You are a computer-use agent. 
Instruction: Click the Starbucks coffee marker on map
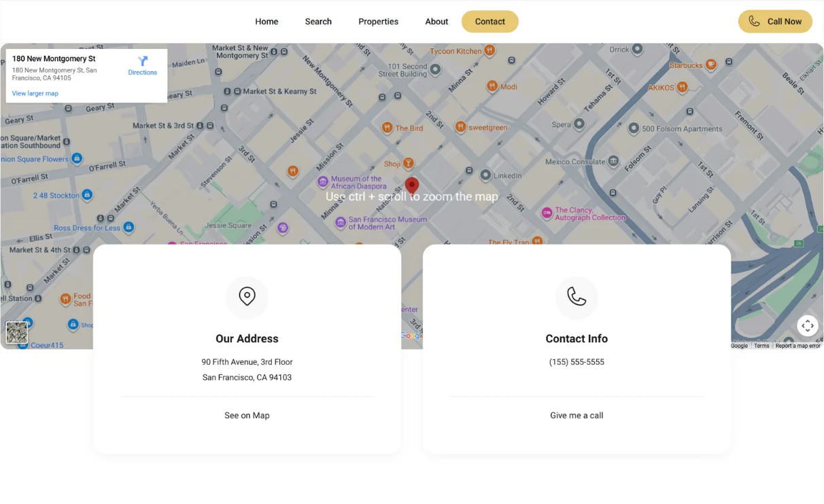pos(710,65)
